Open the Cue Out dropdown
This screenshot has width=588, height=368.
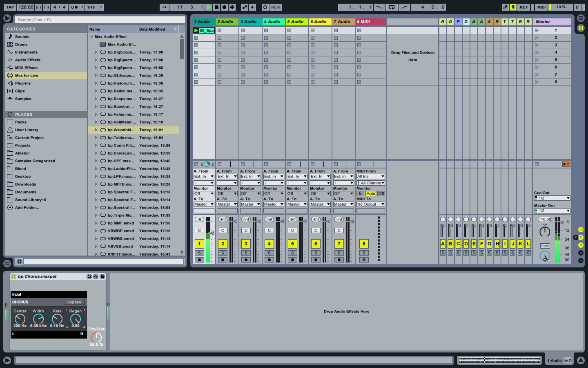click(x=552, y=198)
